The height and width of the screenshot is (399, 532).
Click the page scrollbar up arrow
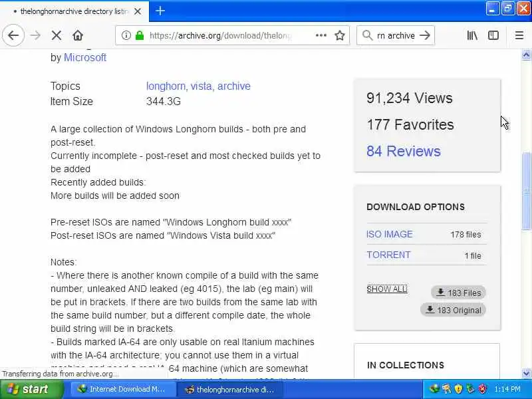[526, 55]
